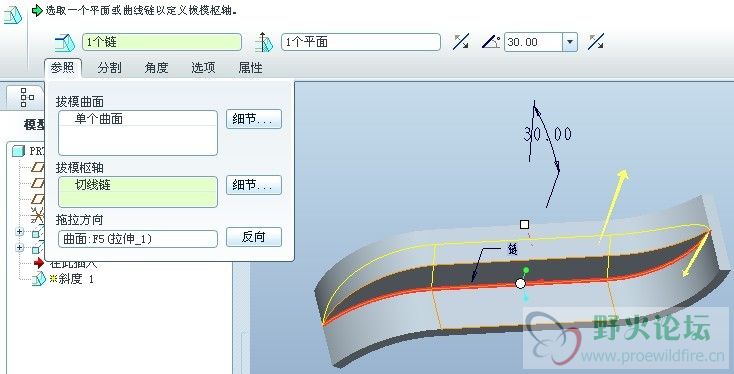This screenshot has width=734, height=374.
Task: Switch to the 选项 tab
Action: pos(203,68)
